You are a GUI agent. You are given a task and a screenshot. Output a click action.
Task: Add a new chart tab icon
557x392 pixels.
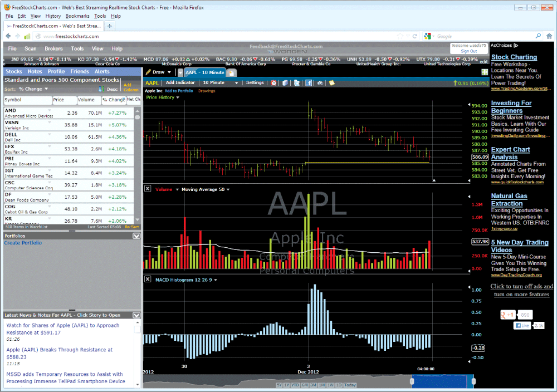231,73
